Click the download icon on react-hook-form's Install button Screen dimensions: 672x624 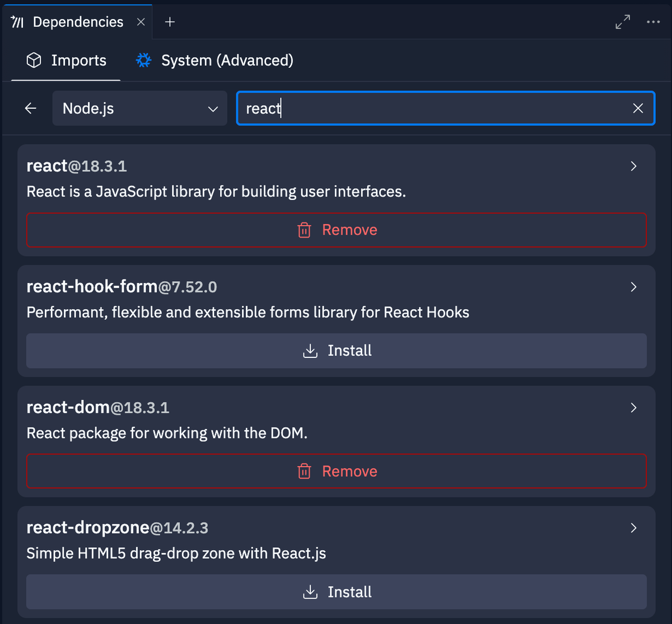310,351
